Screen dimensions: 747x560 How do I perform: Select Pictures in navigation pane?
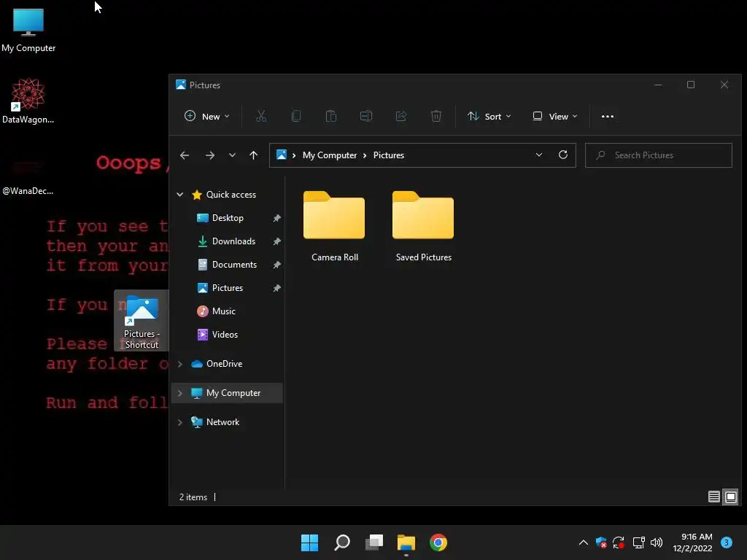228,288
